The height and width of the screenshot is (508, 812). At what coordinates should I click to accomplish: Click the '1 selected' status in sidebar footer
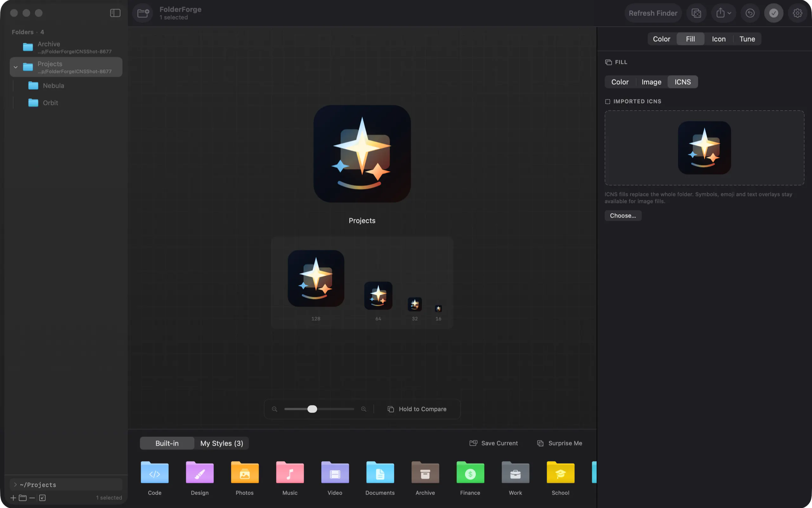(109, 498)
